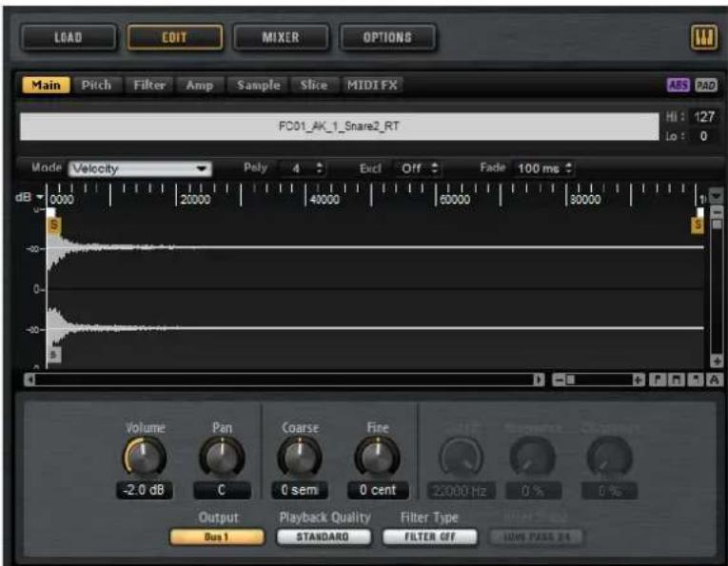This screenshot has height=566, width=728.
Task: Click the Lo velocity value 0
Action: [x=704, y=136]
